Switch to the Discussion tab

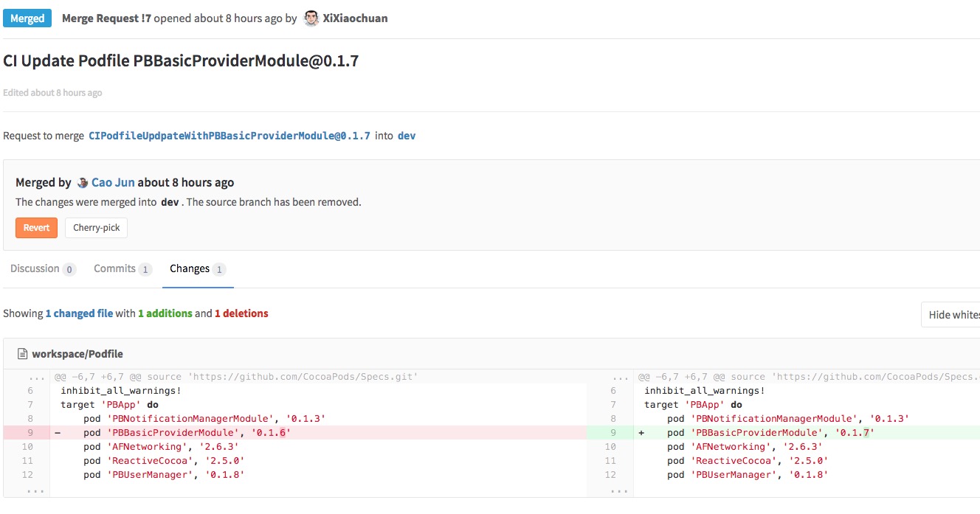(x=35, y=268)
